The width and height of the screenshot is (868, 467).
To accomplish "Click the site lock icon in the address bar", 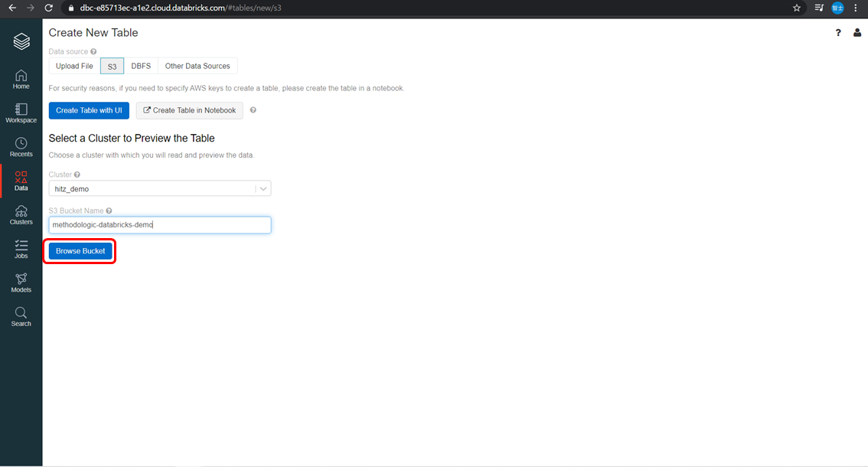I will coord(71,8).
